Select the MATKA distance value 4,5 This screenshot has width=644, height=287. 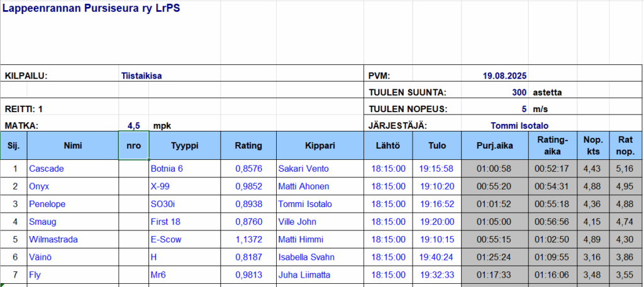click(133, 125)
